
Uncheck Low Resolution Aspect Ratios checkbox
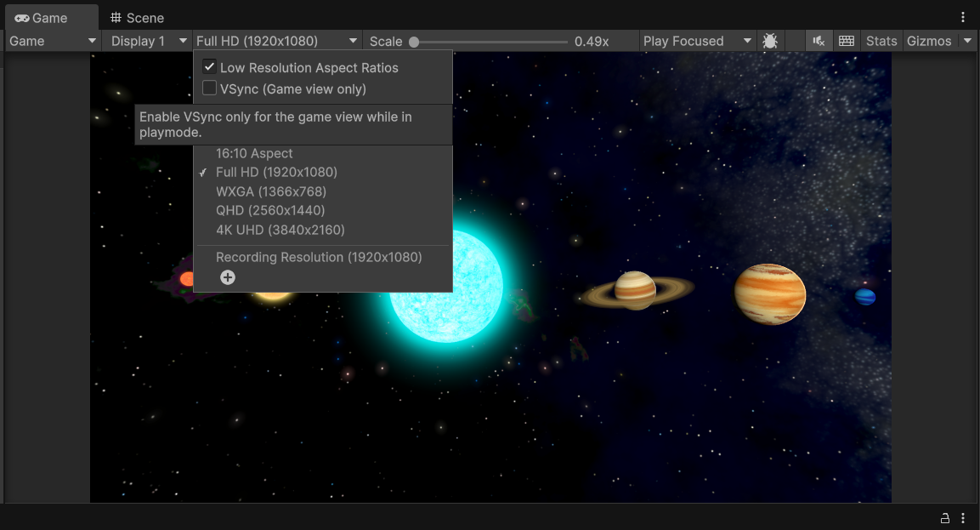click(210, 67)
